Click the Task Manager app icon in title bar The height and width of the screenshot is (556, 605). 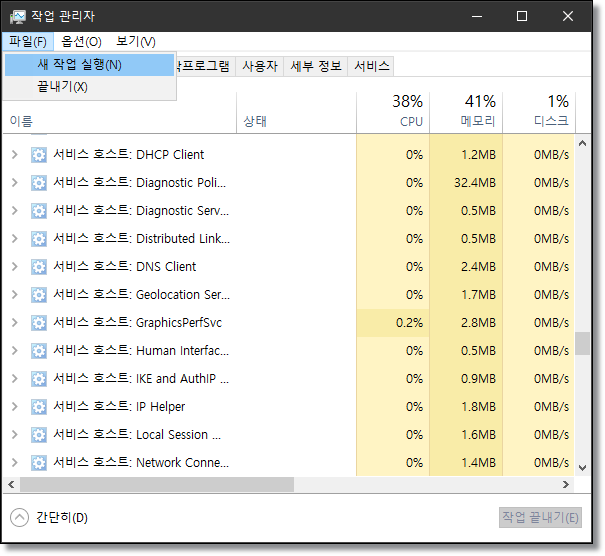click(18, 17)
